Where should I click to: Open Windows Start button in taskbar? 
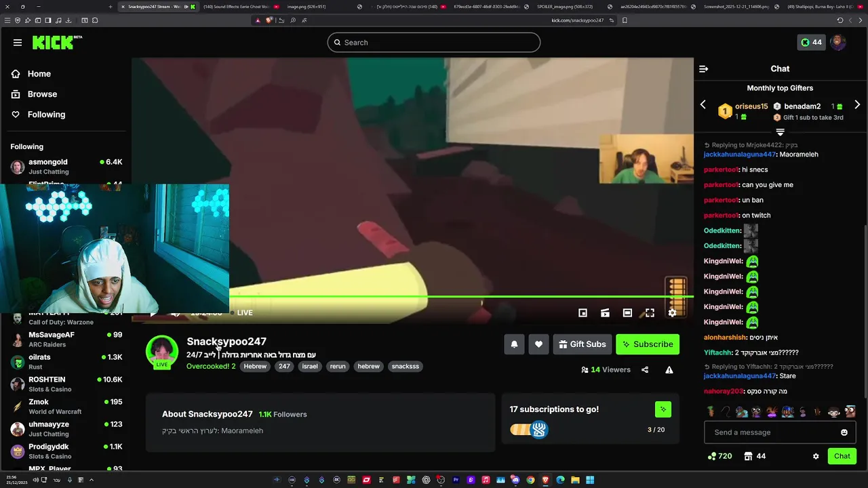click(590, 481)
